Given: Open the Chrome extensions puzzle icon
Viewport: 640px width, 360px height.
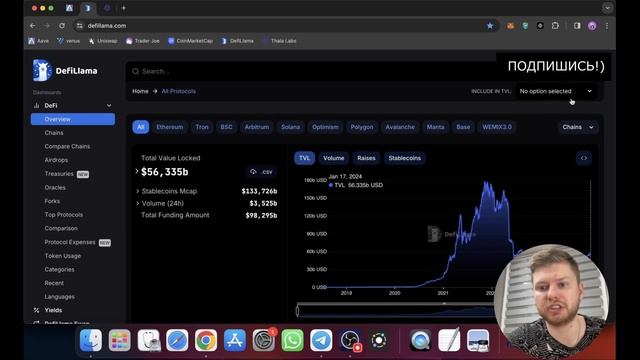Looking at the screenshot, I should (555, 26).
